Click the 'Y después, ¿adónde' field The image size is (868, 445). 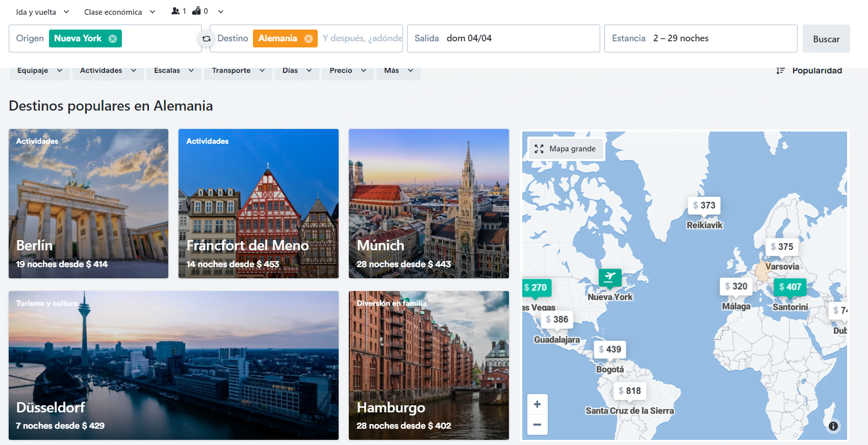point(362,39)
